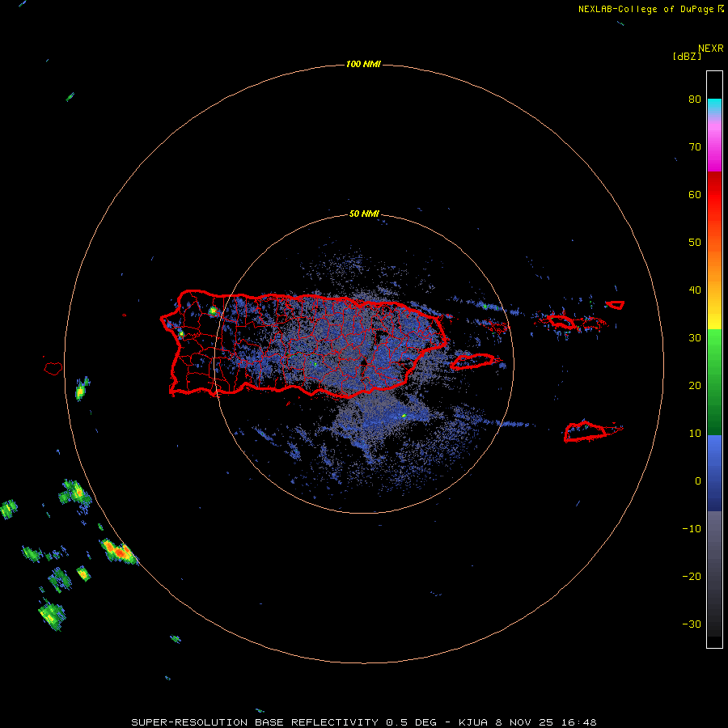This screenshot has width=728, height=728.
Task: Click the 70 value on the dBZ scale
Action: pyautogui.click(x=695, y=147)
